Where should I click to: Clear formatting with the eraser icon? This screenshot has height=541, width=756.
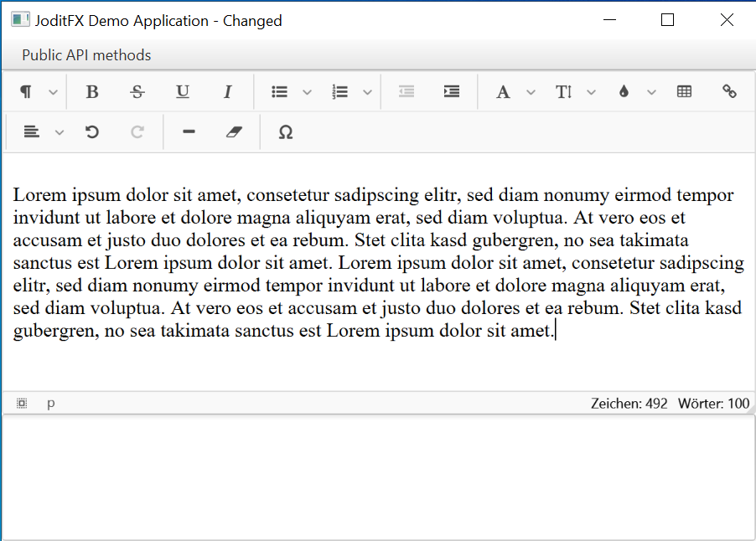click(x=235, y=131)
